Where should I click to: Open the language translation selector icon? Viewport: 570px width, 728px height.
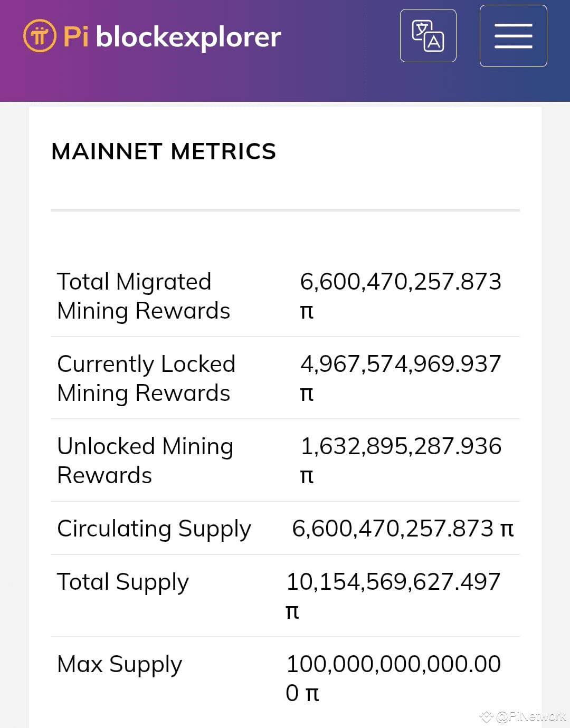[428, 35]
